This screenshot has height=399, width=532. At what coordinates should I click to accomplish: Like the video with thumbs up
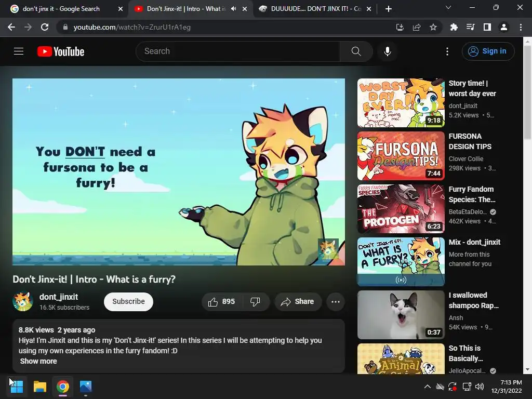tap(221, 302)
